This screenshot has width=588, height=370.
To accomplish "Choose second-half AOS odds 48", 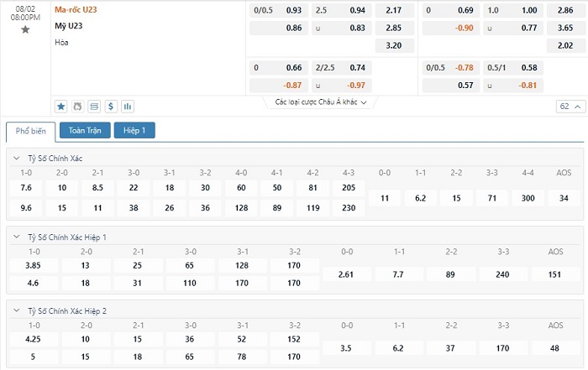I will click(x=554, y=348).
